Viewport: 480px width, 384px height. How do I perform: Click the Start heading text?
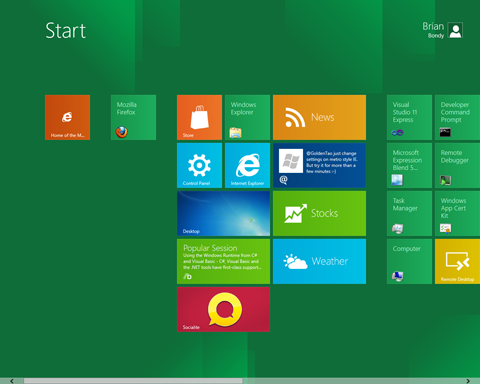[x=66, y=31]
